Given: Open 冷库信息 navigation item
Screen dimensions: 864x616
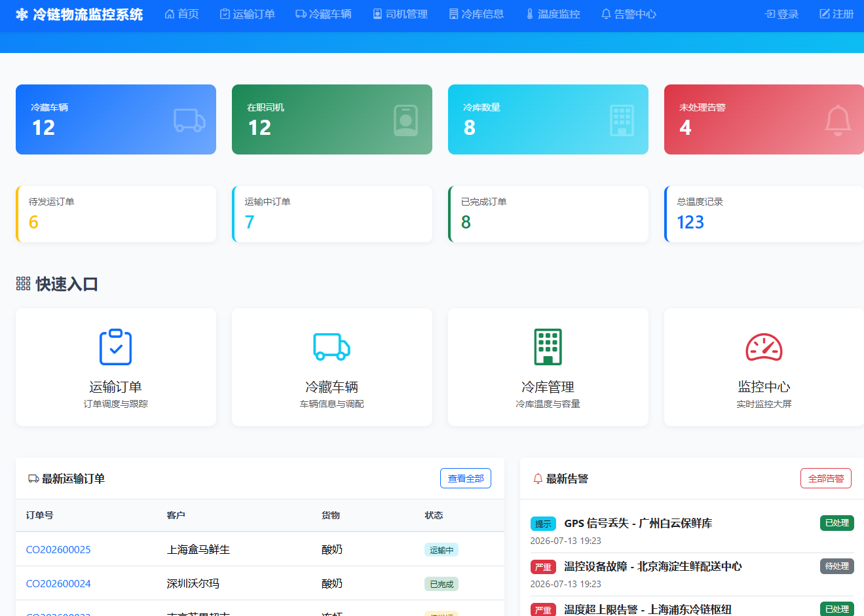Looking at the screenshot, I should pyautogui.click(x=476, y=14).
